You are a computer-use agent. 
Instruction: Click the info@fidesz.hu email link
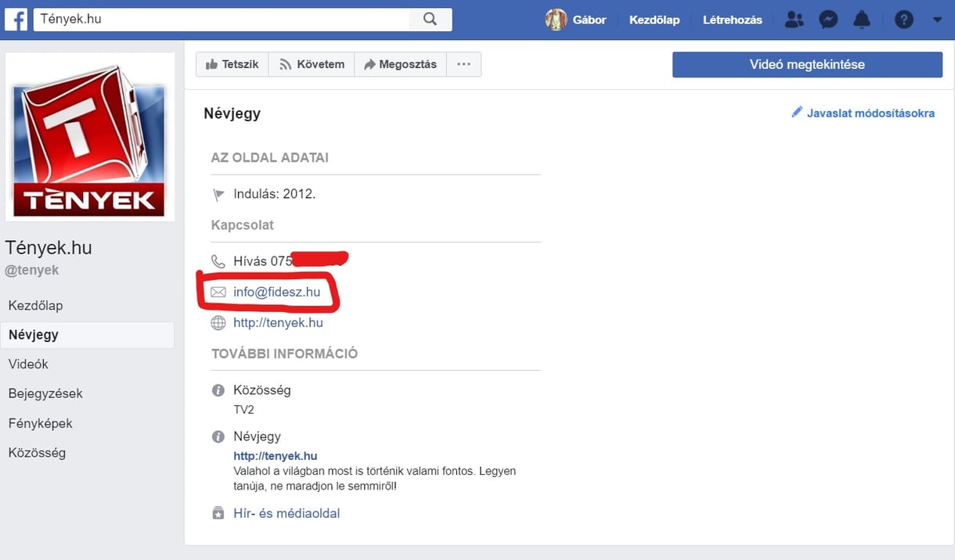276,292
